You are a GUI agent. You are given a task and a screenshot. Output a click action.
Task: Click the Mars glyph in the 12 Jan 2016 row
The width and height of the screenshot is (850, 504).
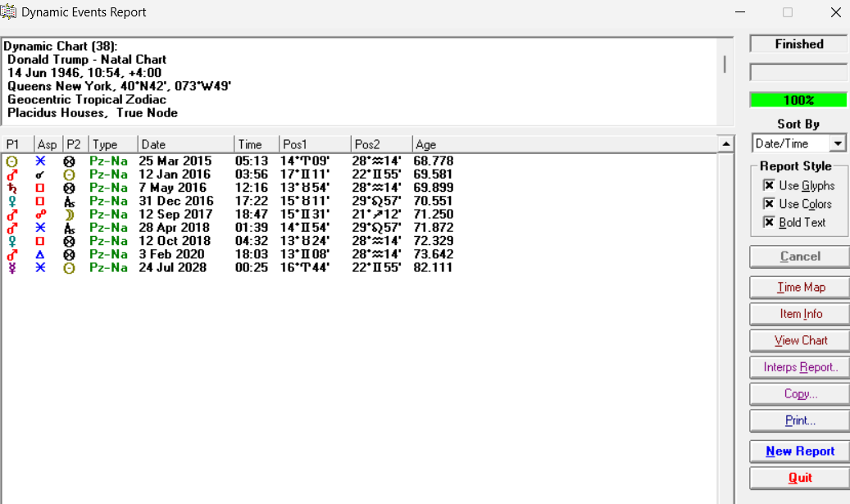click(x=12, y=175)
